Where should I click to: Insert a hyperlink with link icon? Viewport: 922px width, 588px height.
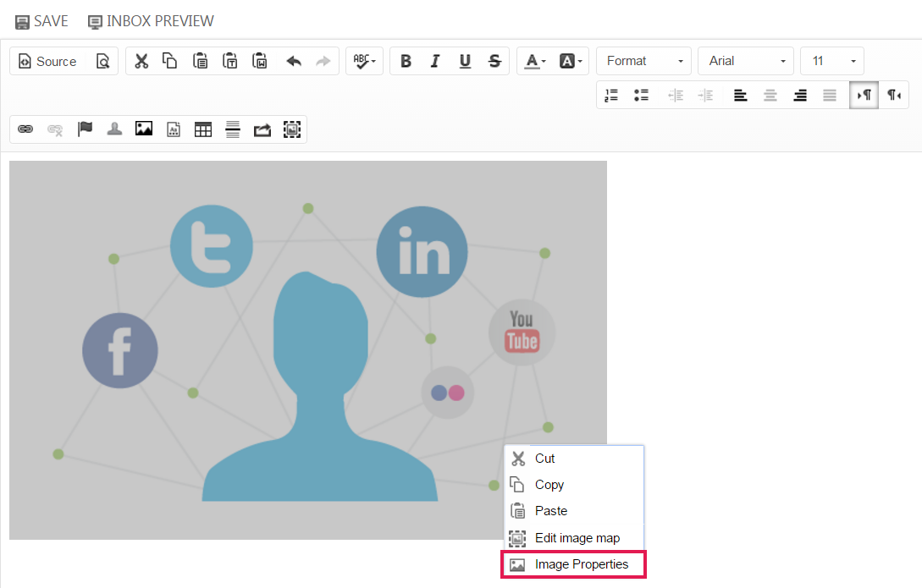(x=25, y=129)
